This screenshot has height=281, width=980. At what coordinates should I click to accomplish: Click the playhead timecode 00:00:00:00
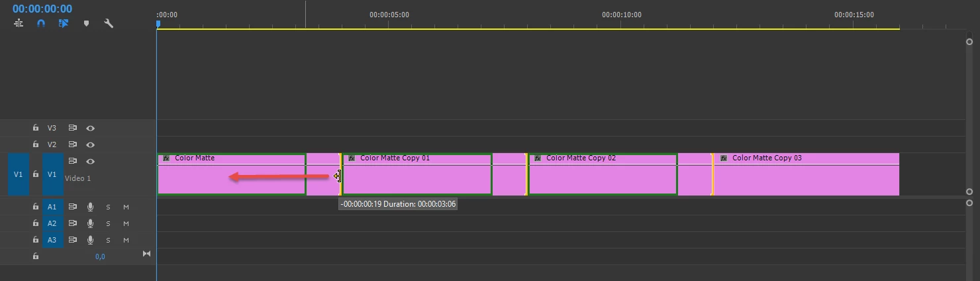pyautogui.click(x=42, y=9)
